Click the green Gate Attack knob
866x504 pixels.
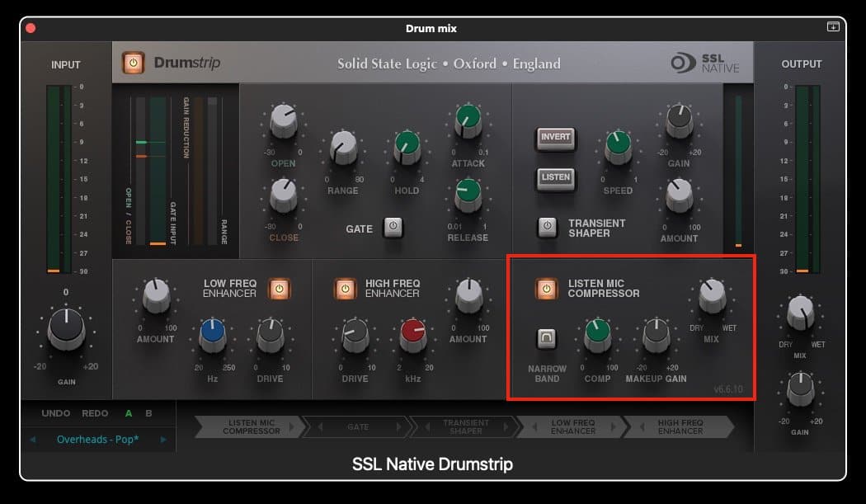pyautogui.click(x=468, y=121)
